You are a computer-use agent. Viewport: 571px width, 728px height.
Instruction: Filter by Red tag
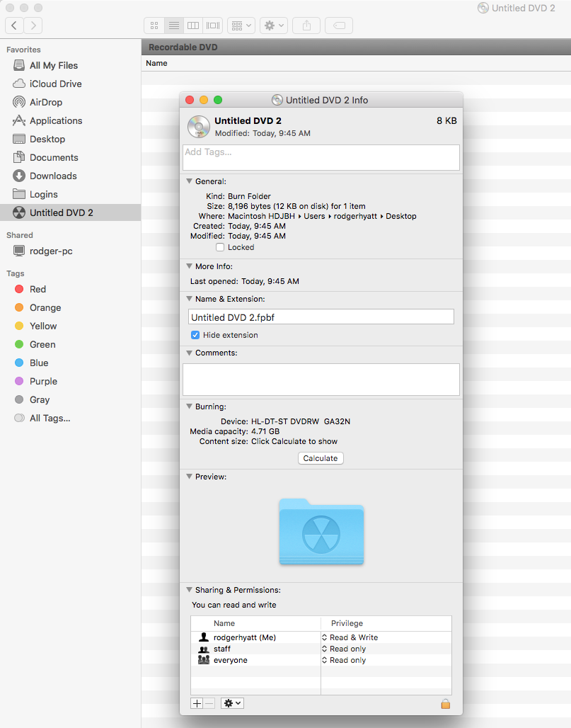coord(71,289)
